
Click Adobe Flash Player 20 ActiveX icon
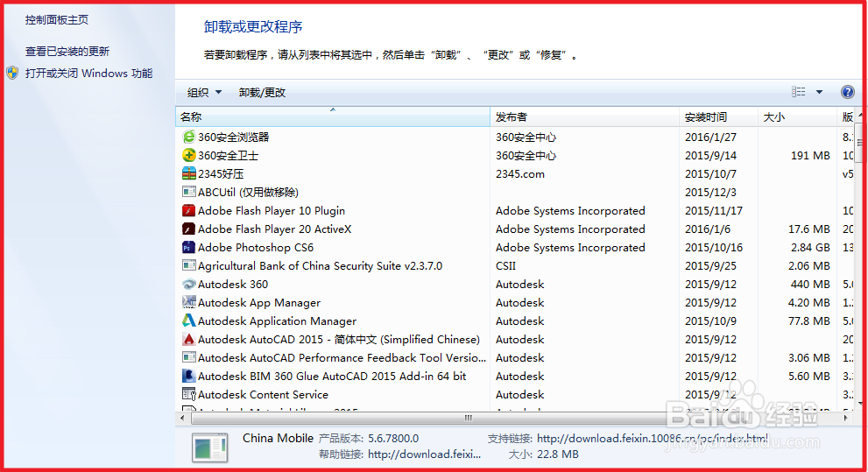pyautogui.click(x=189, y=229)
